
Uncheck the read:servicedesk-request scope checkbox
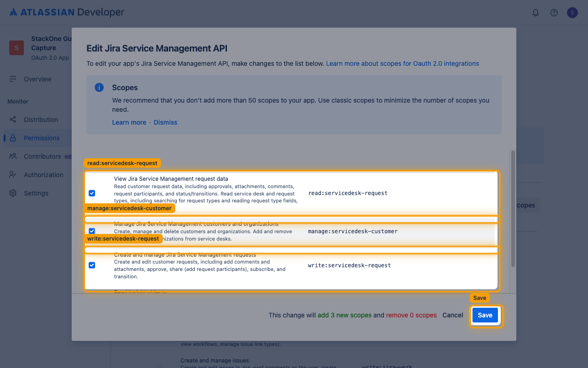pyautogui.click(x=92, y=193)
